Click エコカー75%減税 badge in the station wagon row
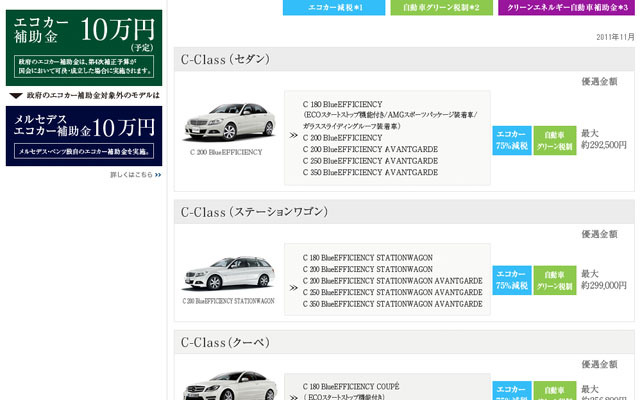The image size is (640, 400). (512, 280)
